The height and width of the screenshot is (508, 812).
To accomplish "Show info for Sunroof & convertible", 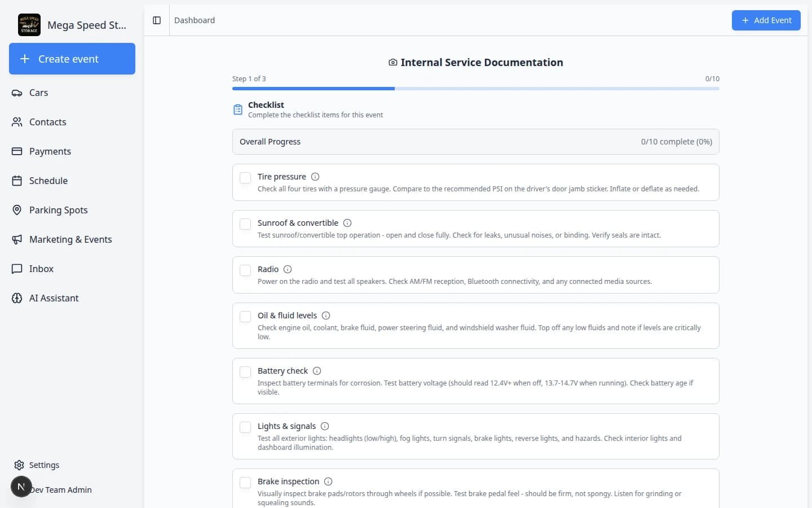I will tap(347, 223).
